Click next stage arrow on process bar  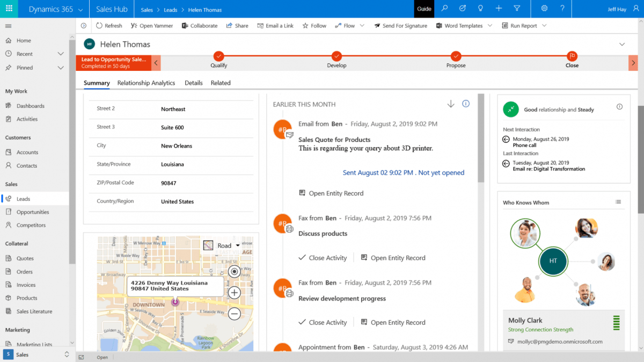click(x=633, y=63)
